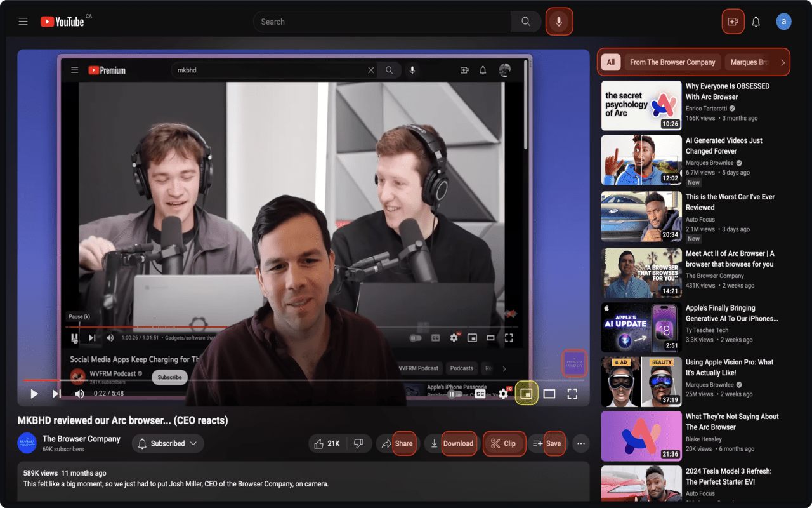
Task: Dislike this video
Action: click(358, 443)
